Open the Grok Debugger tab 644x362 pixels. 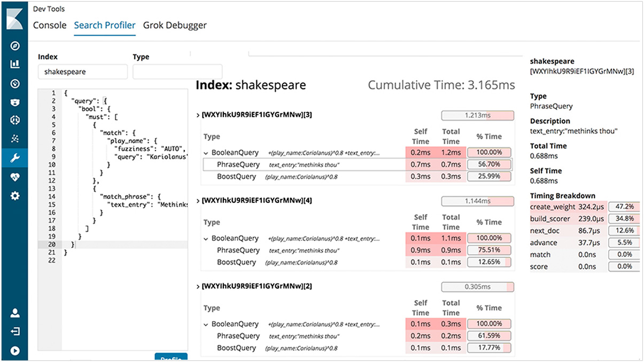coord(175,25)
